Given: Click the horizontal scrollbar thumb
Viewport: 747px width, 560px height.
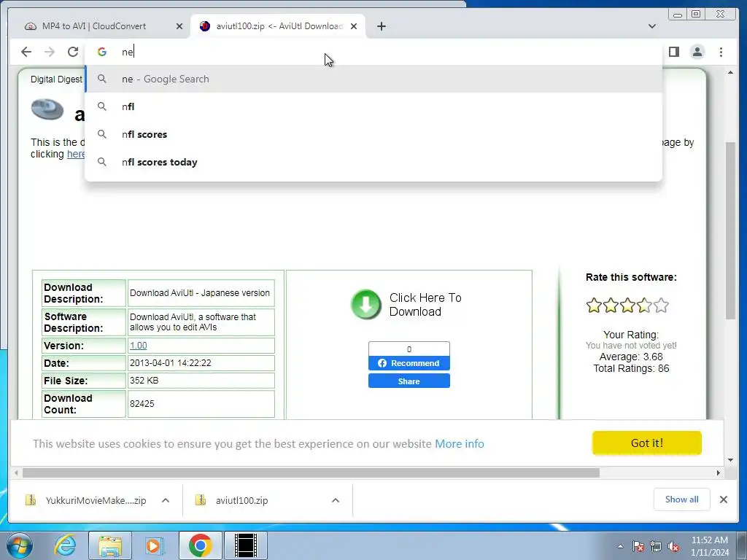Looking at the screenshot, I should pos(311,472).
